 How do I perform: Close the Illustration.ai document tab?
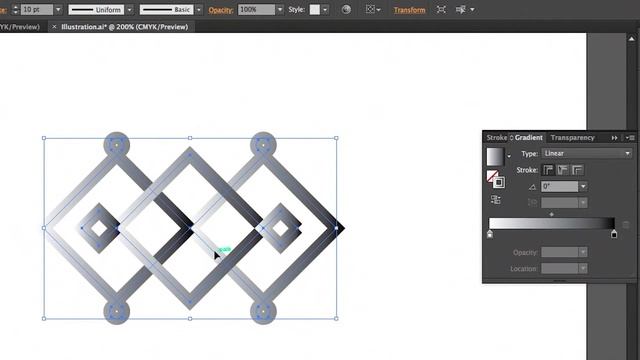(54, 27)
